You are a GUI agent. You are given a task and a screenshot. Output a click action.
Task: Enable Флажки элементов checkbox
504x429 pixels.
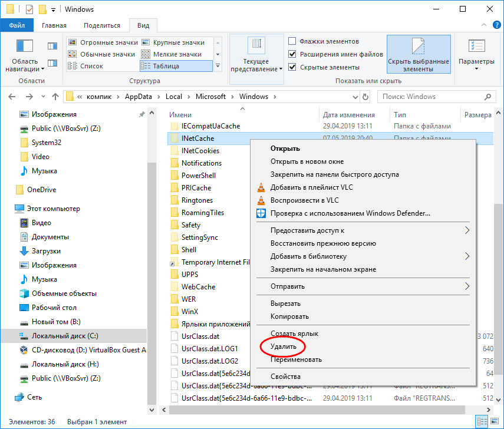[x=292, y=41]
